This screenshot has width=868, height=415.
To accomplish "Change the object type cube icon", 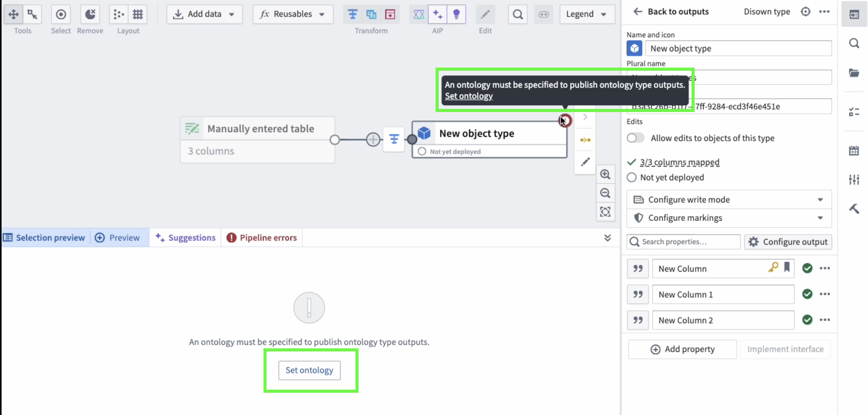I will pyautogui.click(x=634, y=48).
